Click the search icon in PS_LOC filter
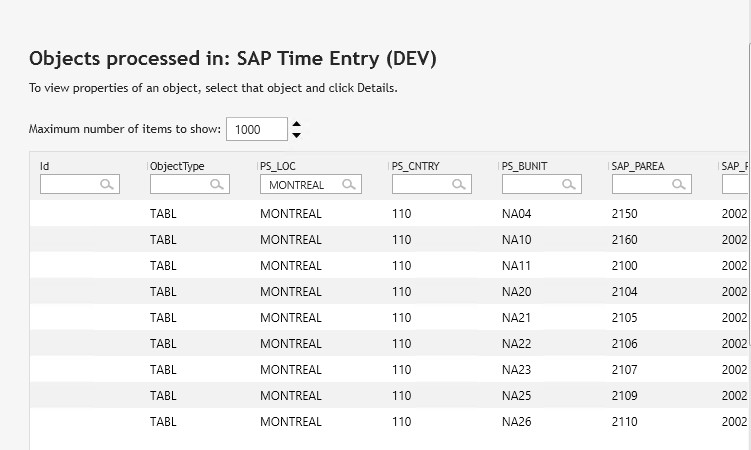Screen dimensions: 751x450 click(348, 184)
